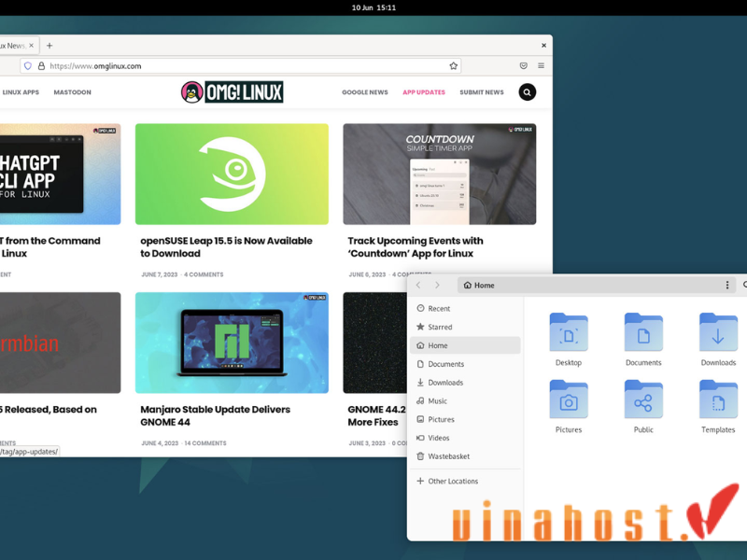Image resolution: width=747 pixels, height=560 pixels.
Task: Click the JUNE 4, 2023 date text
Action: click(160, 443)
